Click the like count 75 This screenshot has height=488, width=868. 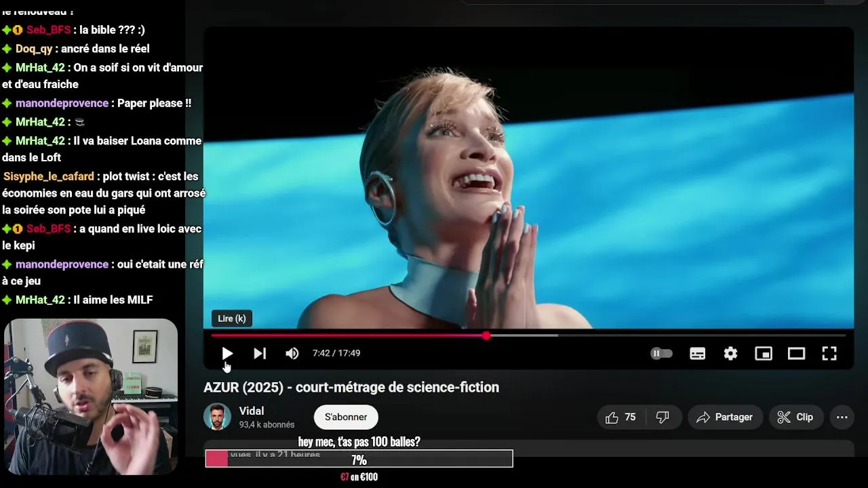coord(631,418)
